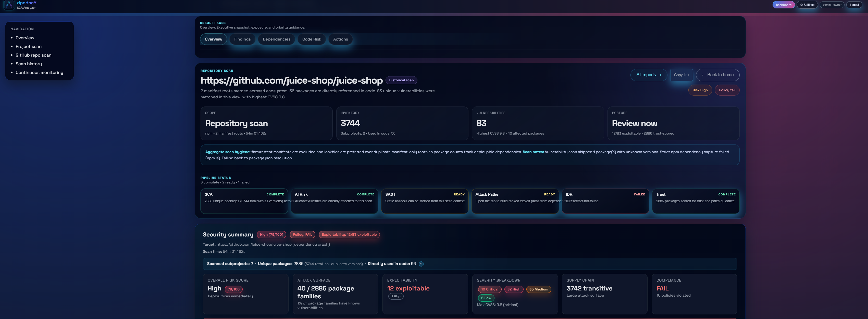Screen dimensions: 868x319
Task: Click the dpndncY logo icon
Action: click(x=8, y=5)
